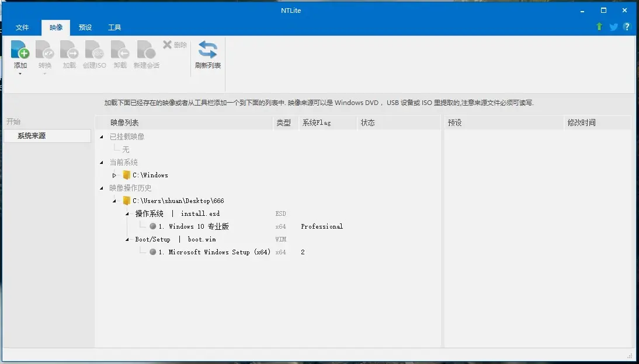The image size is (639, 364).
Task: Click the 卸载 (Unload) toolbar icon
Action: (120, 49)
